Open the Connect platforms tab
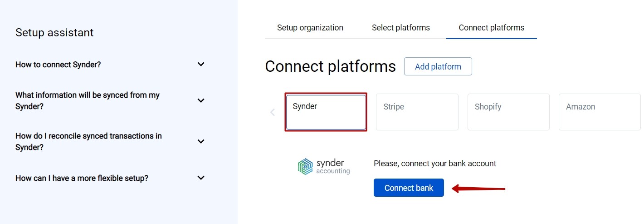 pos(492,28)
